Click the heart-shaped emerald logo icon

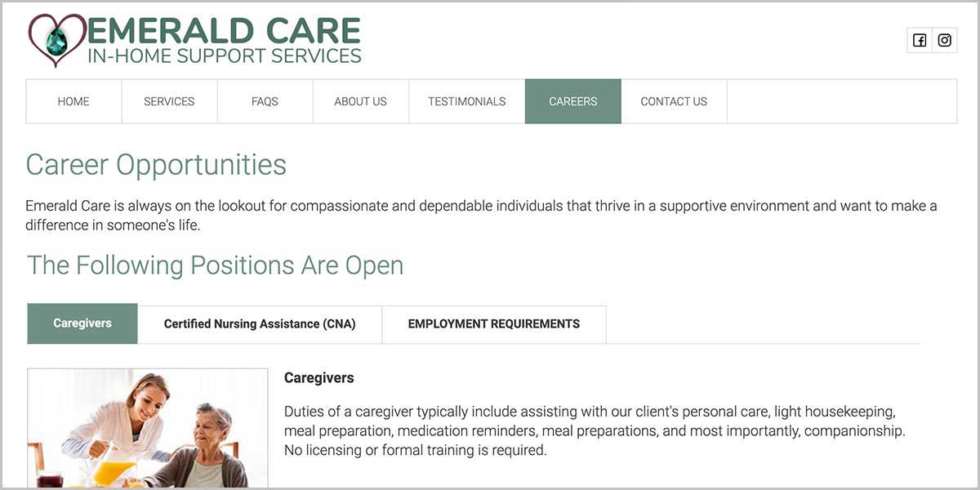(x=56, y=40)
